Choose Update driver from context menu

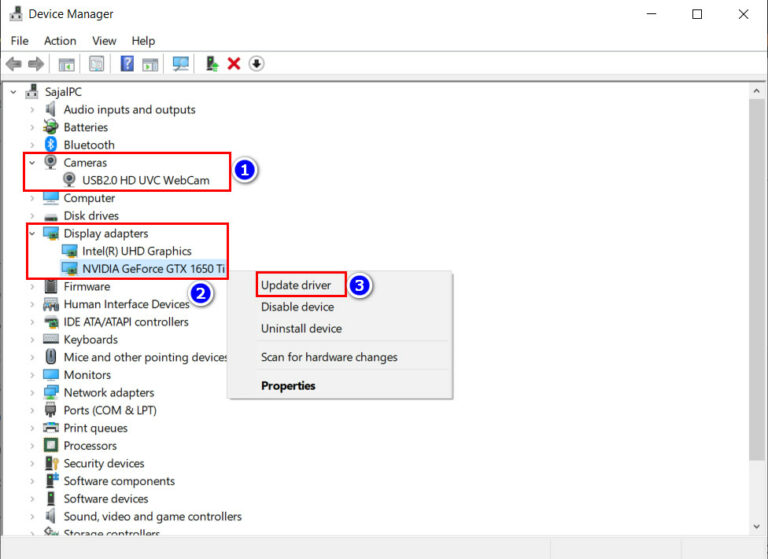296,285
